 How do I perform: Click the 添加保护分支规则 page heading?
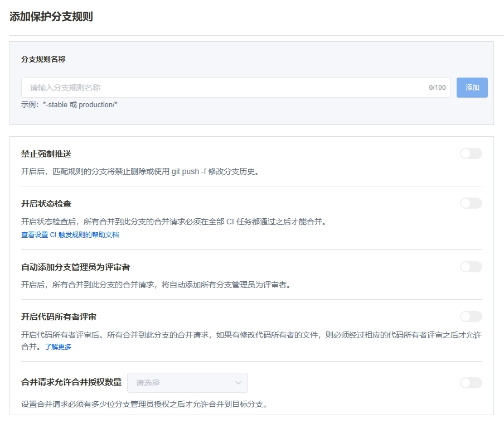(51, 16)
